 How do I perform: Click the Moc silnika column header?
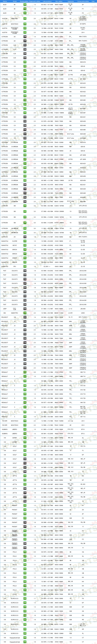click(59, 1)
